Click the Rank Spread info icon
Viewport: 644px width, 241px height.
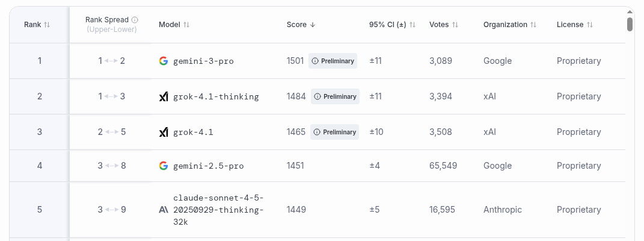[135, 20]
